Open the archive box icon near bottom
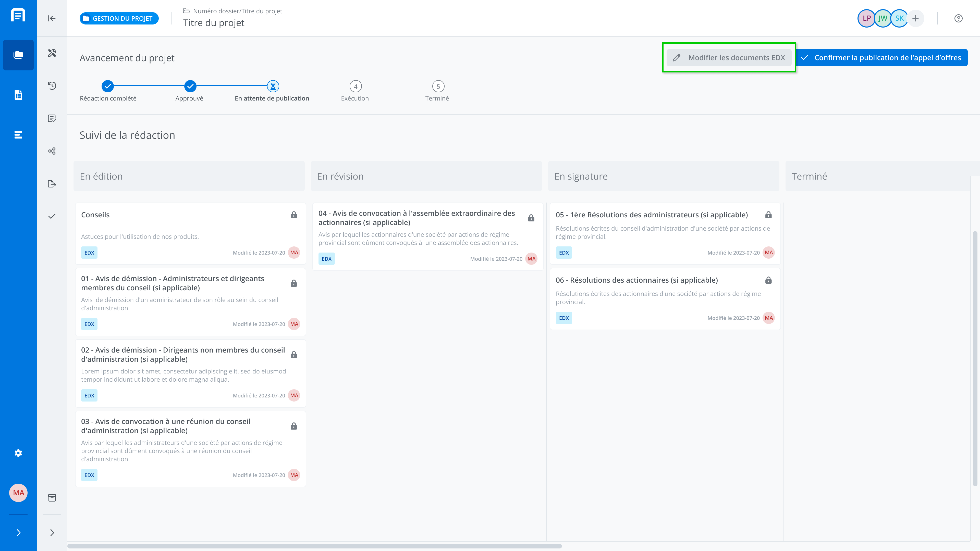The image size is (980, 551). [52, 498]
